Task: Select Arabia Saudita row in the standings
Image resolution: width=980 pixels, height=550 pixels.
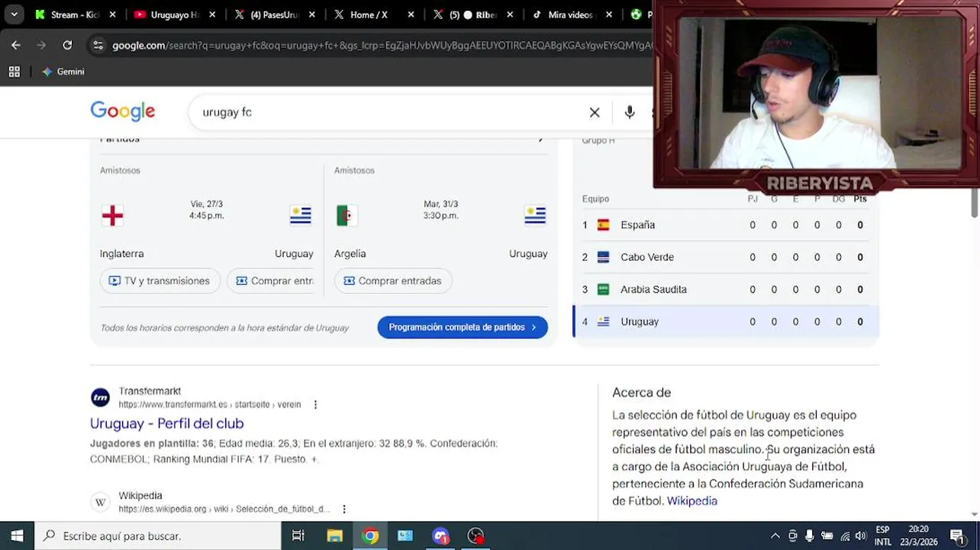Action: point(726,290)
